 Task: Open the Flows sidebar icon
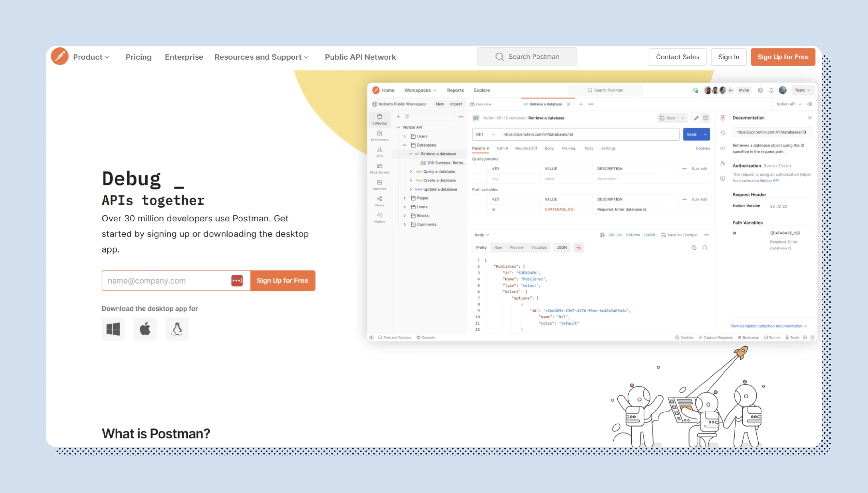pyautogui.click(x=379, y=201)
